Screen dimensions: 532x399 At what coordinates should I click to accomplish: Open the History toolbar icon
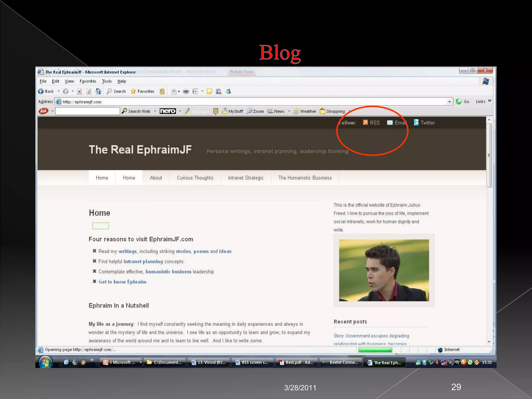point(162,91)
